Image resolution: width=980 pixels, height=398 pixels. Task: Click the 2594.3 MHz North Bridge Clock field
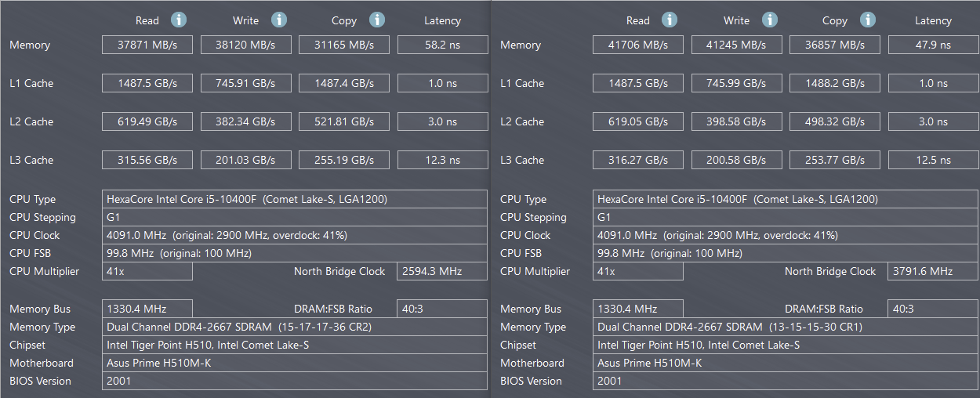[x=442, y=271]
